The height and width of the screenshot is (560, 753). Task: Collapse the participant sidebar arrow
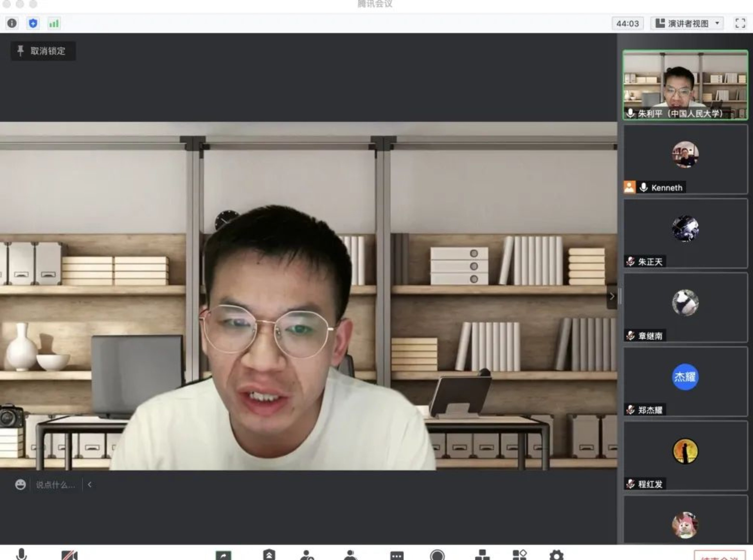coord(612,296)
